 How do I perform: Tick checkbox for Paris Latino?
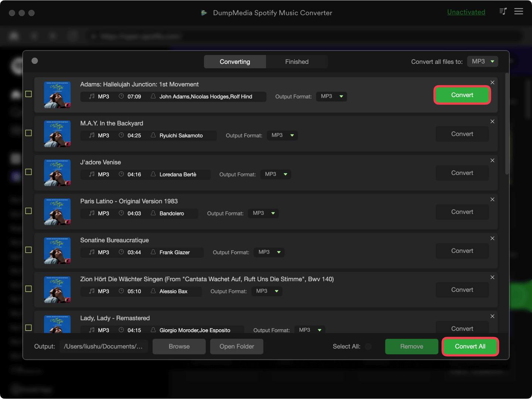pos(28,211)
